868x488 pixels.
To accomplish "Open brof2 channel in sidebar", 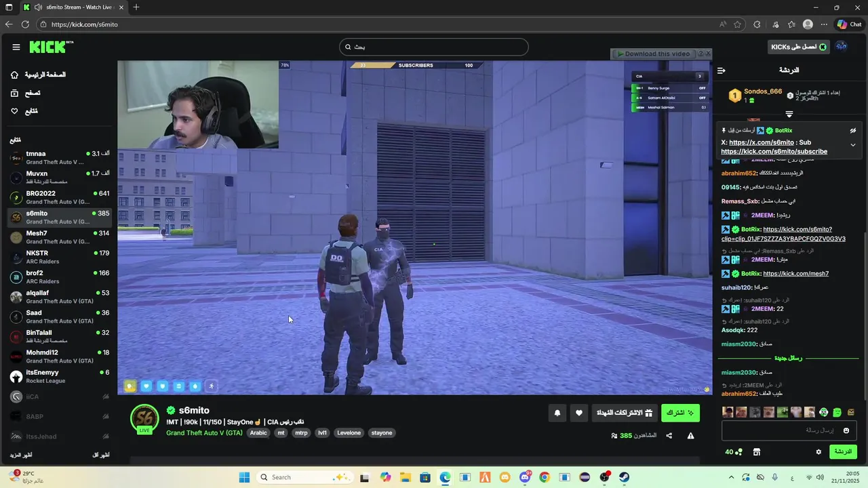I will [x=60, y=277].
